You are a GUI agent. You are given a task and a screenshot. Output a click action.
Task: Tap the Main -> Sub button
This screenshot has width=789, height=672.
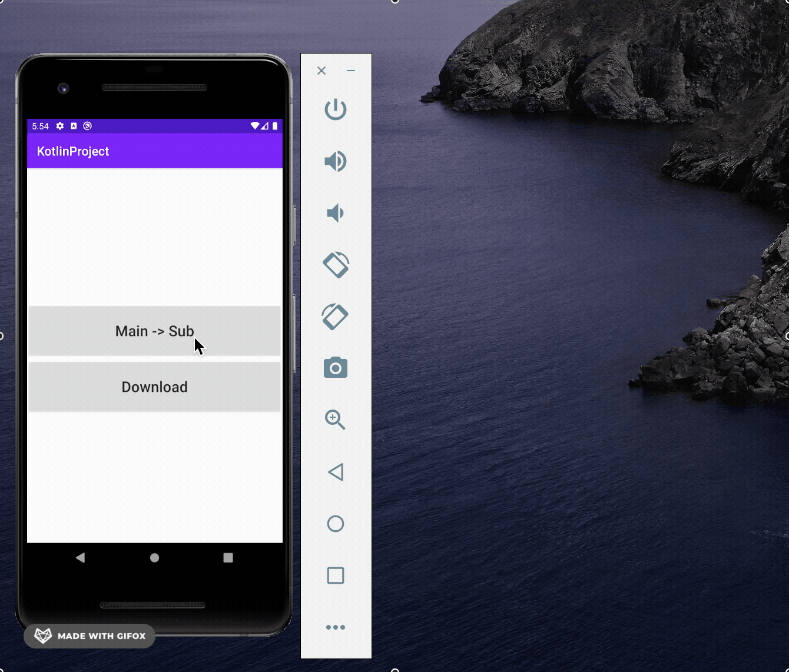154,331
